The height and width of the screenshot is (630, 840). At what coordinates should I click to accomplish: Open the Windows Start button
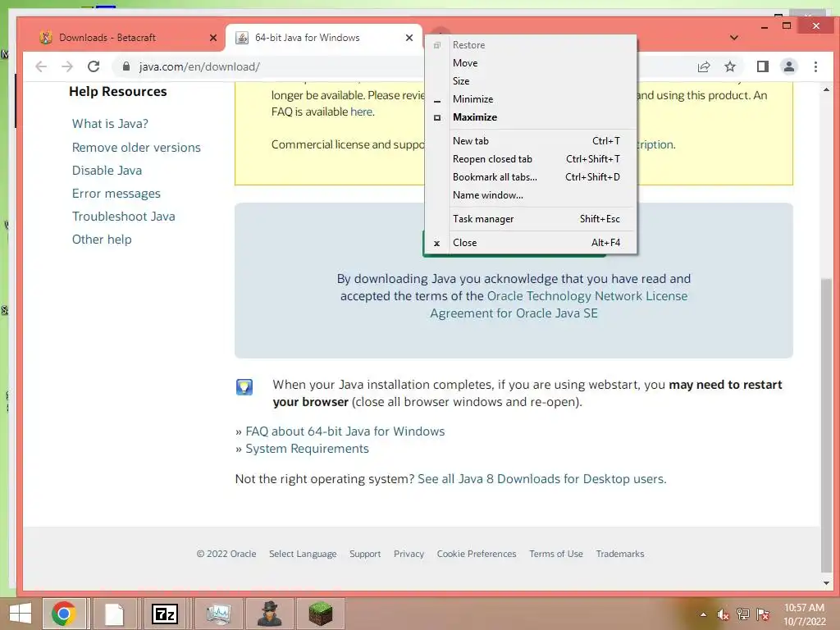coord(20,614)
